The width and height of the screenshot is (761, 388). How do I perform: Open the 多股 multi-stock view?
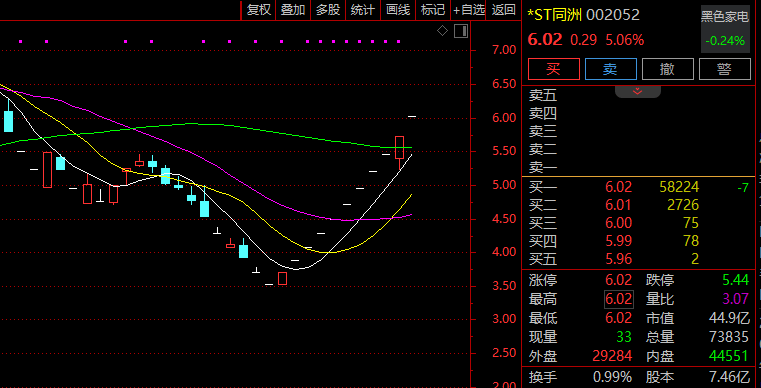tap(328, 10)
